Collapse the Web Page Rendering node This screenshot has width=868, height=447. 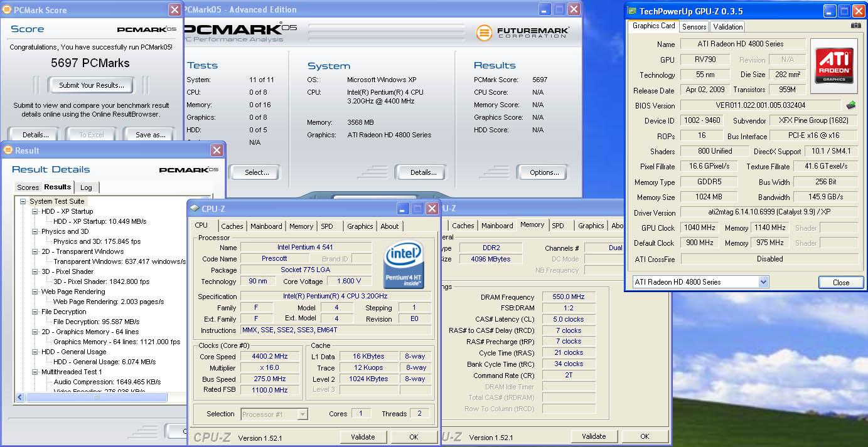35,292
